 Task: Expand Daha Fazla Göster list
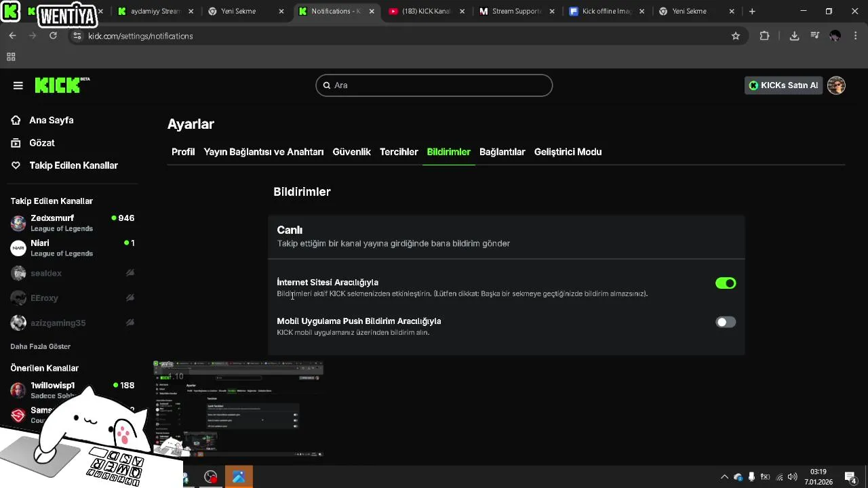click(x=41, y=346)
